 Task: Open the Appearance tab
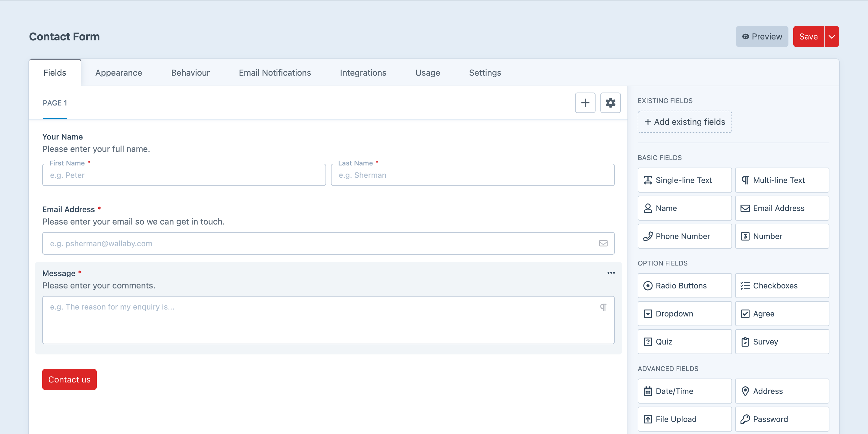(119, 73)
